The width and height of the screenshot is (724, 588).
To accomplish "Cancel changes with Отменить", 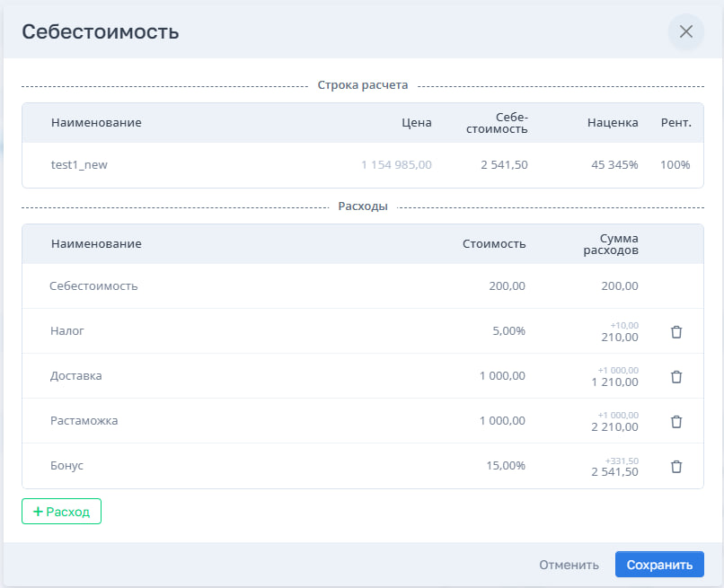I will [x=569, y=565].
